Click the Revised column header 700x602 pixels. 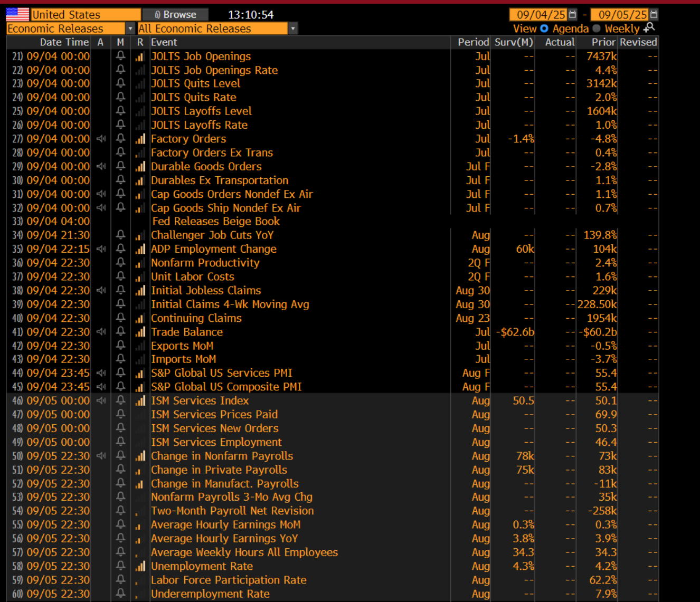tap(638, 42)
